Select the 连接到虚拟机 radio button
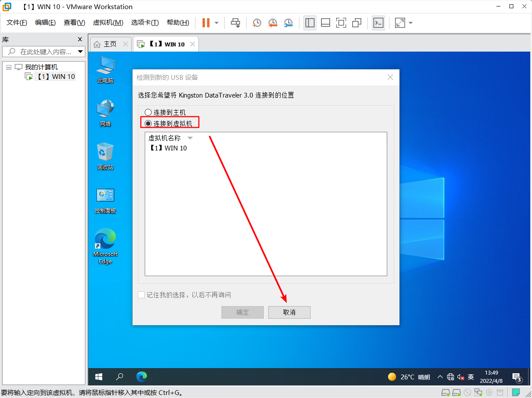The image size is (532, 398). pos(148,124)
